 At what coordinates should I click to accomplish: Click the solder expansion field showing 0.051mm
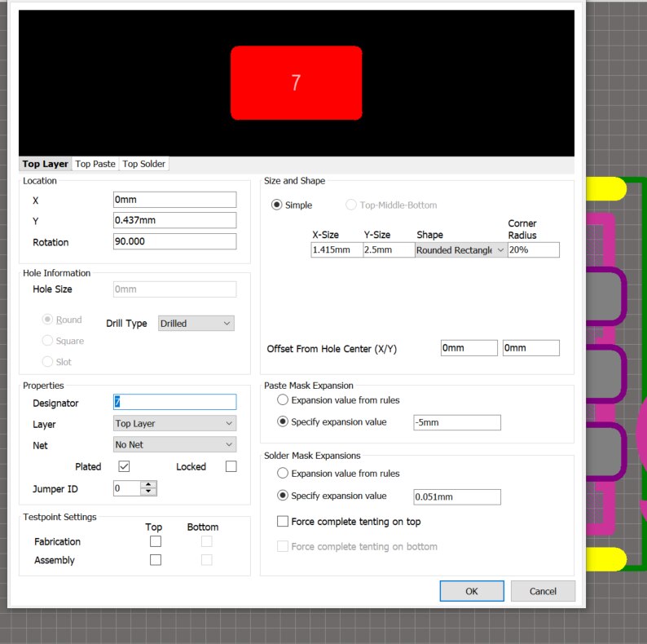click(x=457, y=497)
